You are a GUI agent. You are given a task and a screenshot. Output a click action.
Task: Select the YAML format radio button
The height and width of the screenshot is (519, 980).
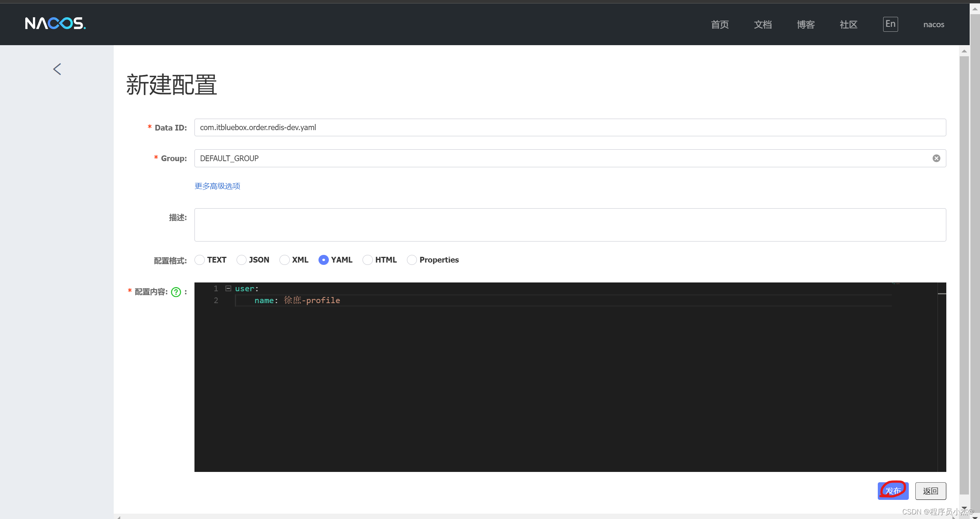[x=323, y=260]
